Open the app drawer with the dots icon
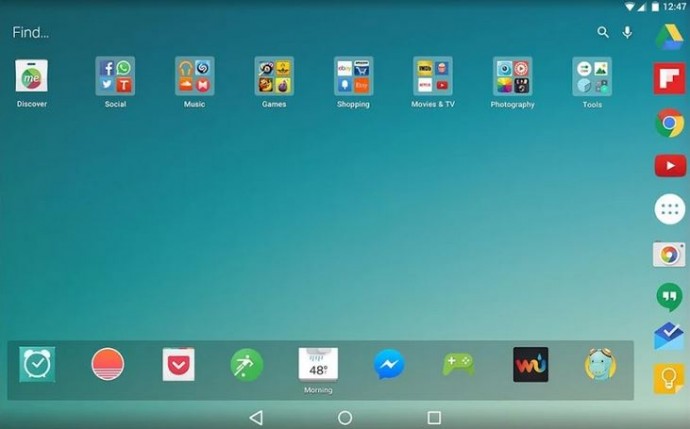690x429 pixels. tap(669, 210)
